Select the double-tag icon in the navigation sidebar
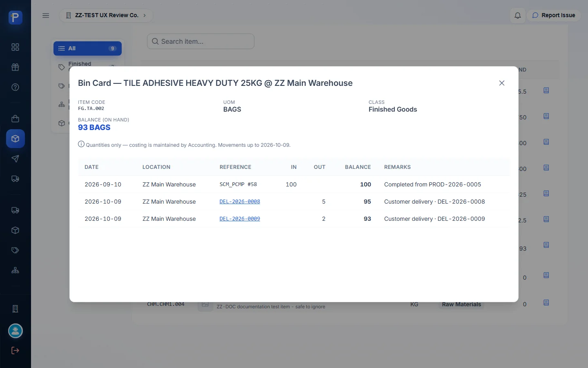Image resolution: width=588 pixels, height=368 pixels. pyautogui.click(x=15, y=250)
